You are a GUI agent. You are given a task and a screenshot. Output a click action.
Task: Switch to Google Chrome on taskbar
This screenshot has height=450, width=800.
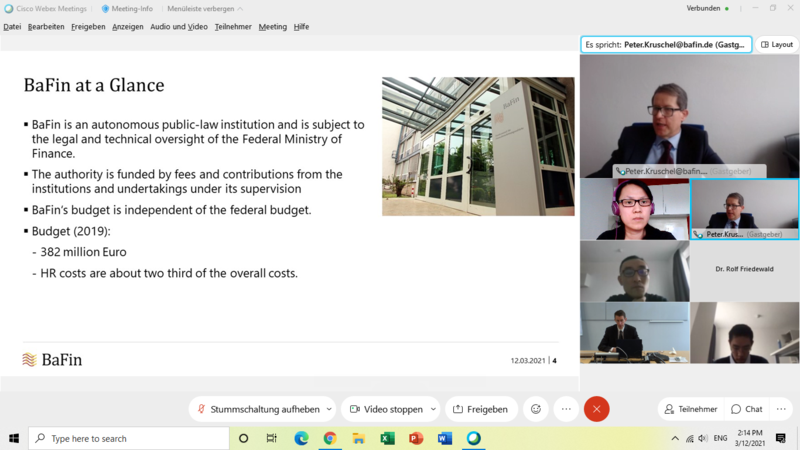[x=330, y=438]
